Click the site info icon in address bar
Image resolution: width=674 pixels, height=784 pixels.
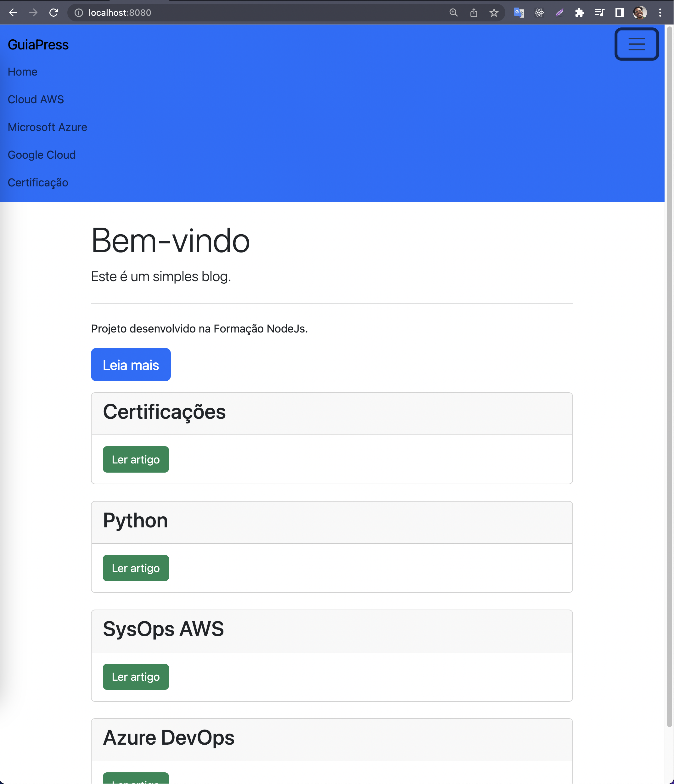78,13
